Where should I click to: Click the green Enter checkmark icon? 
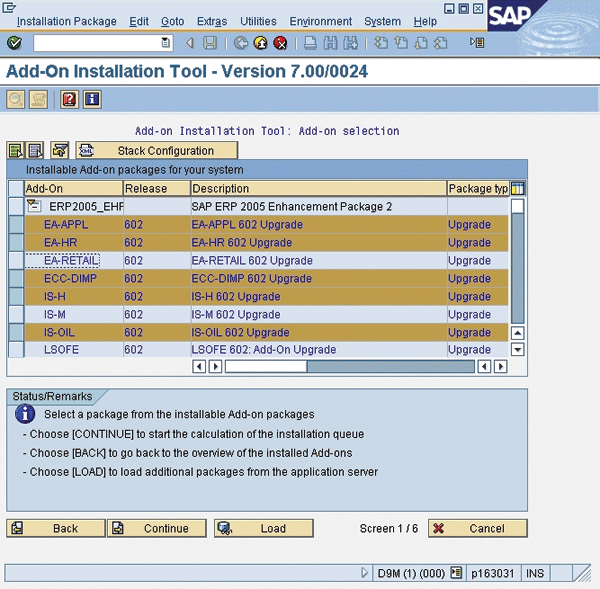pos(14,43)
